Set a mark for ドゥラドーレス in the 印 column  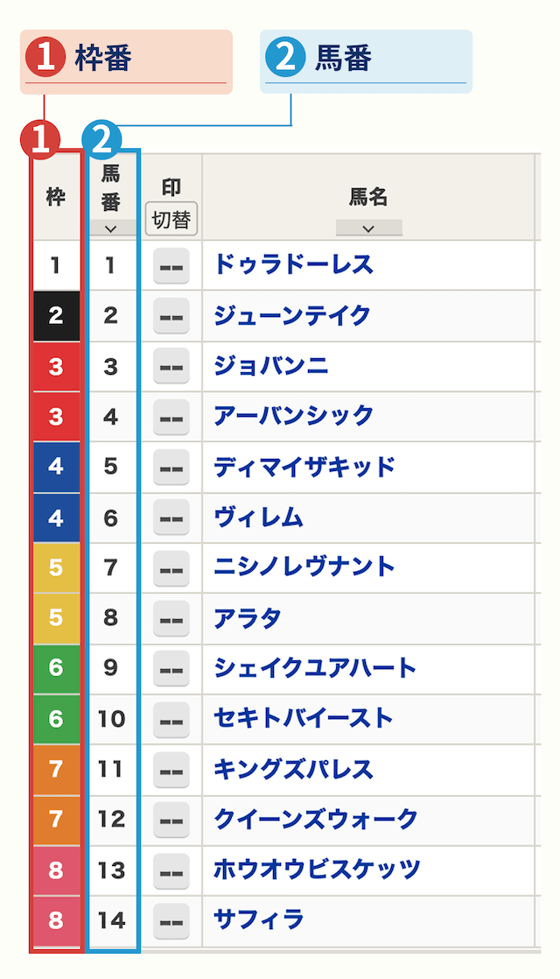(171, 267)
